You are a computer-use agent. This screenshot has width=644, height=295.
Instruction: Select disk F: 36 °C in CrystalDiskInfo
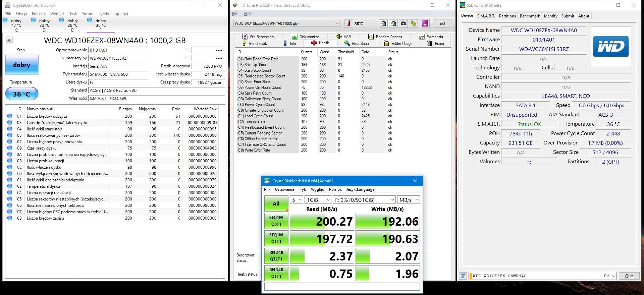(x=101, y=25)
